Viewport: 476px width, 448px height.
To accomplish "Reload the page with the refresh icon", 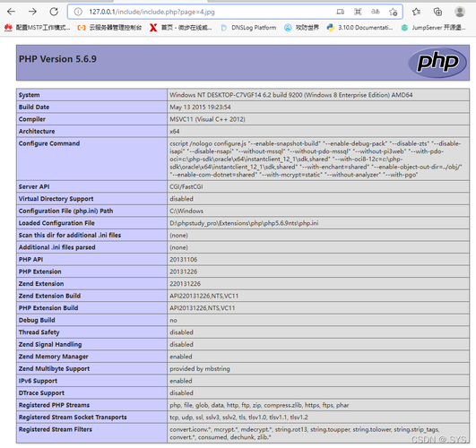I will tap(54, 12).
